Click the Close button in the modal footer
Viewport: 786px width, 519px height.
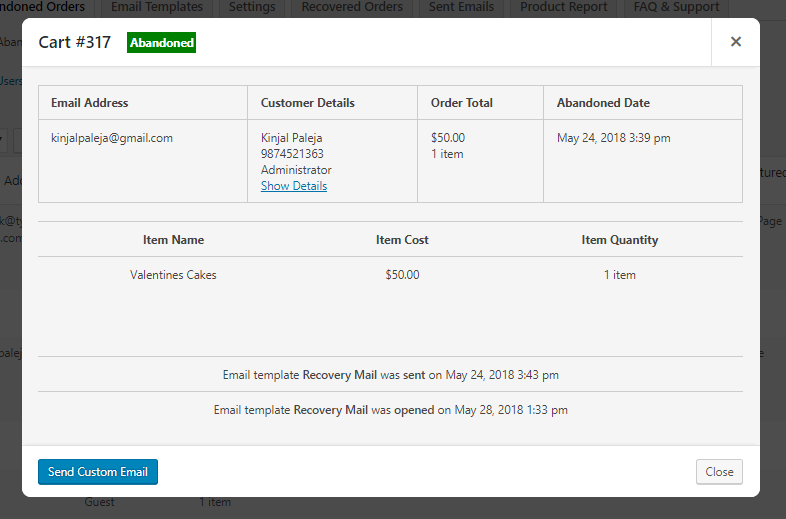point(719,472)
